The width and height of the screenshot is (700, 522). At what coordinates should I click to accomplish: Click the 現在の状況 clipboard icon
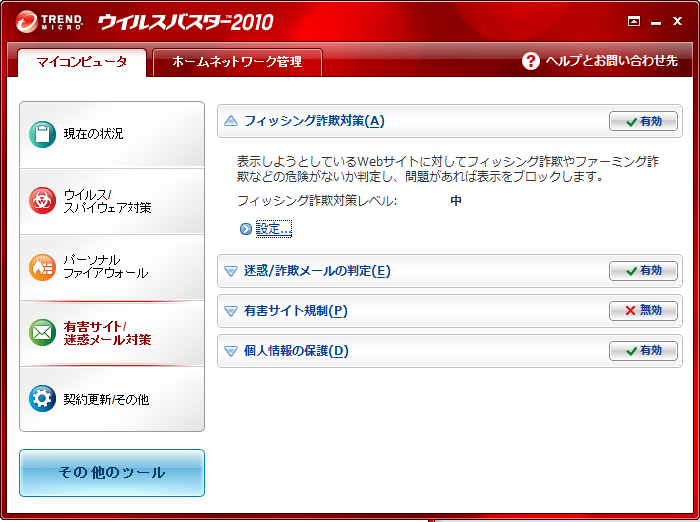click(42, 134)
